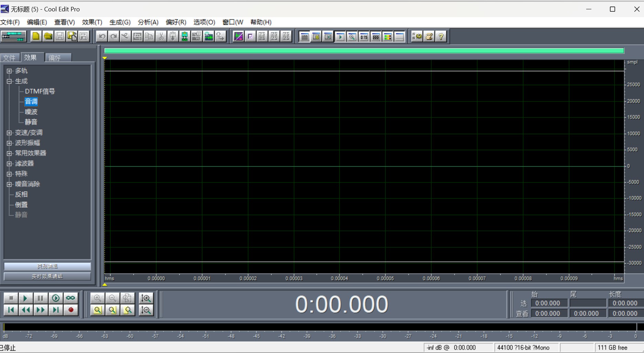Expand the 多轨 tree node
The height and width of the screenshot is (353, 644).
click(x=9, y=71)
